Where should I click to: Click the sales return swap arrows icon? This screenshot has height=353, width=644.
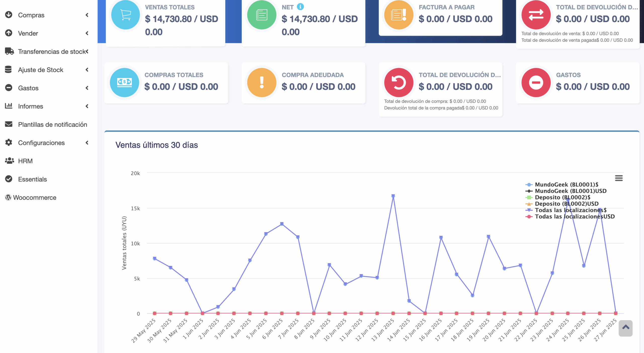tap(536, 15)
